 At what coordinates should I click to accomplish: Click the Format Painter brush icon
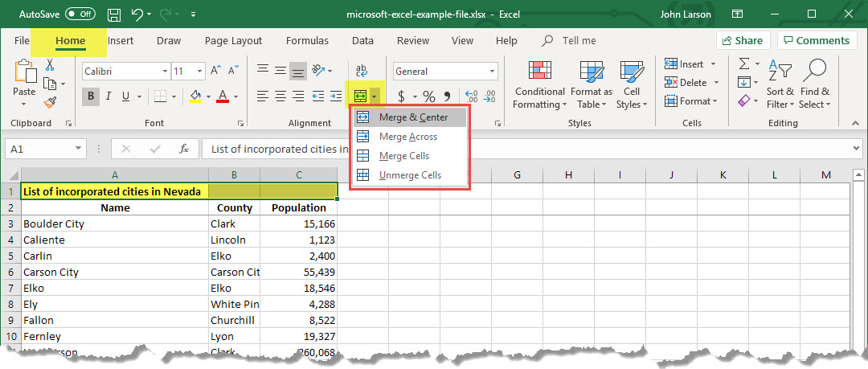pyautogui.click(x=50, y=102)
